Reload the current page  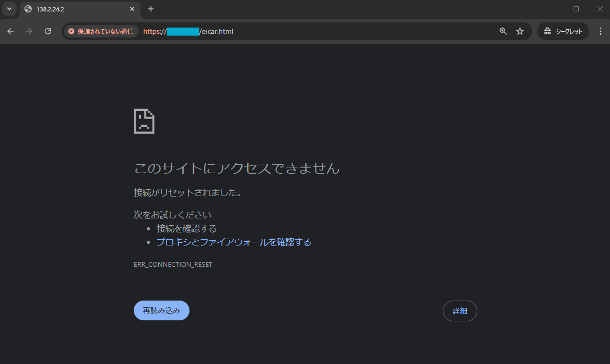tap(48, 31)
